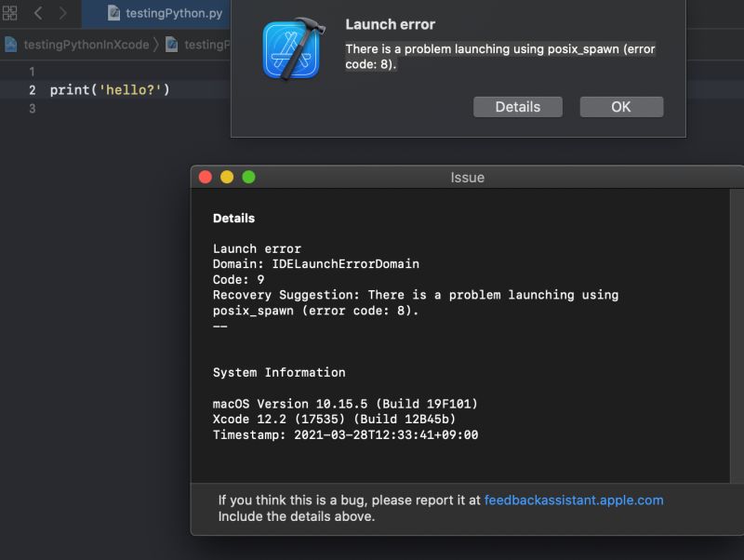Click the Details button in the Launch error dialog
This screenshot has width=744, height=560.
click(x=518, y=106)
